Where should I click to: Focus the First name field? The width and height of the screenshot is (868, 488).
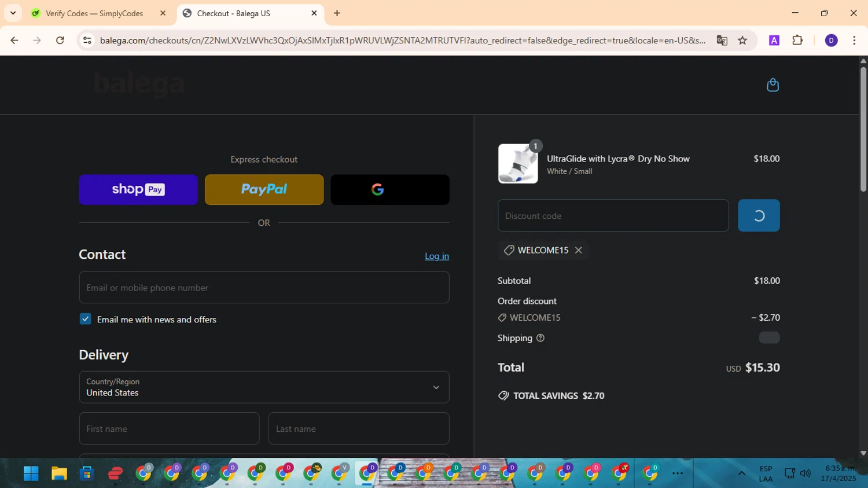(169, 428)
